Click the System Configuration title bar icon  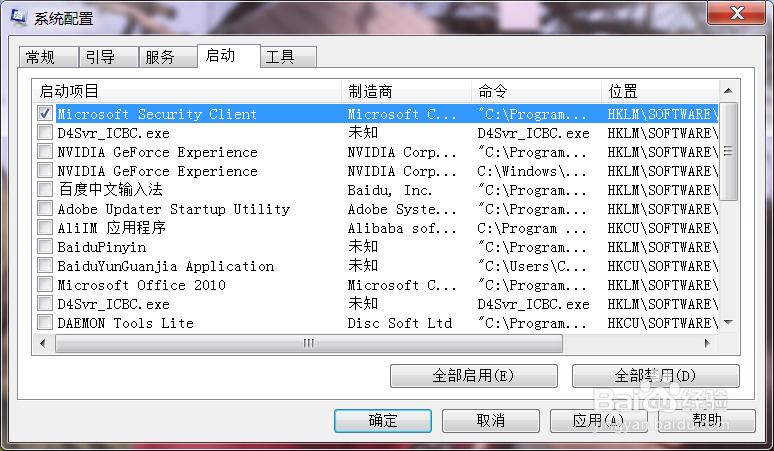(x=19, y=18)
